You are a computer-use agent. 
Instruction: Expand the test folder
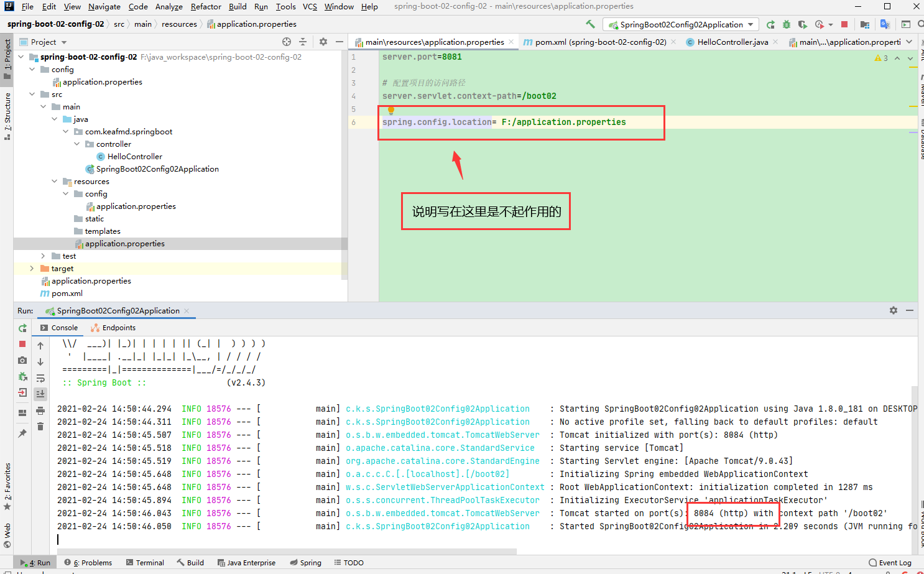point(42,256)
